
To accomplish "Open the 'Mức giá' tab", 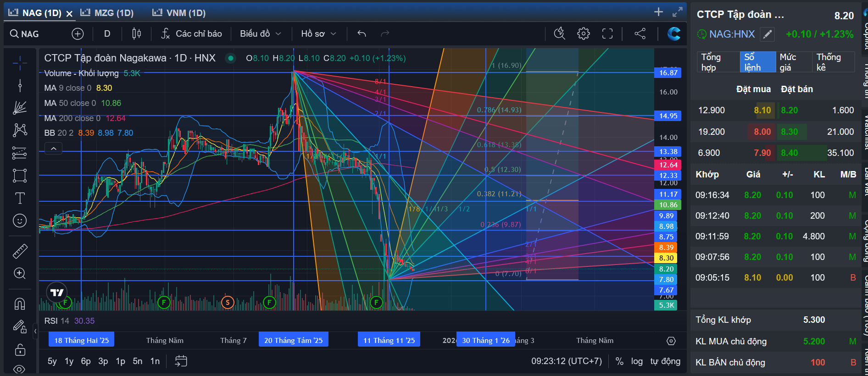I will 794,62.
